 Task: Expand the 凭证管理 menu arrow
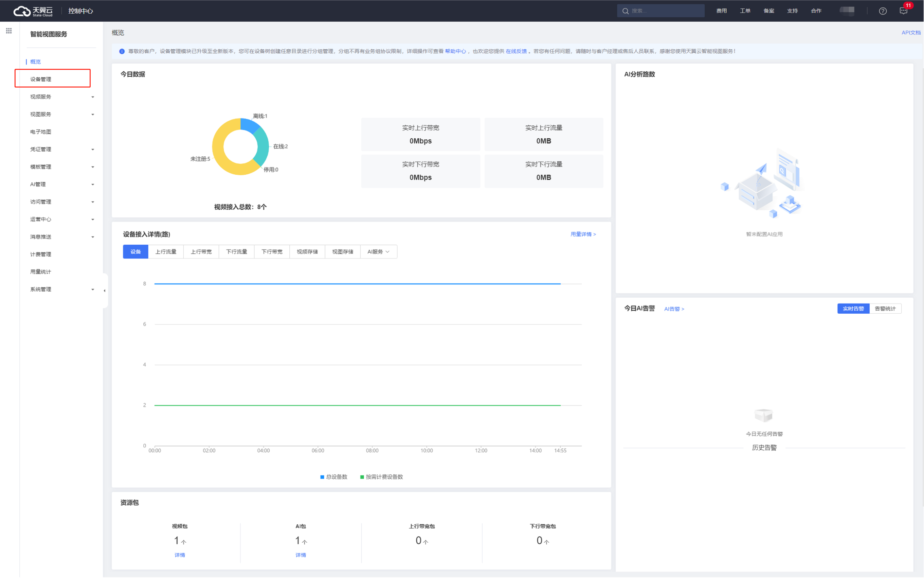(x=92, y=150)
